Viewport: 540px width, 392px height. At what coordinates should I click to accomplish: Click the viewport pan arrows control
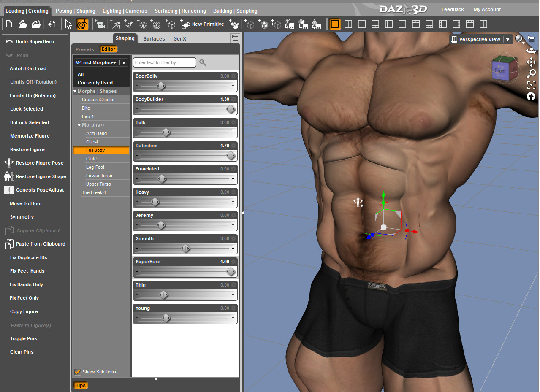[x=531, y=62]
